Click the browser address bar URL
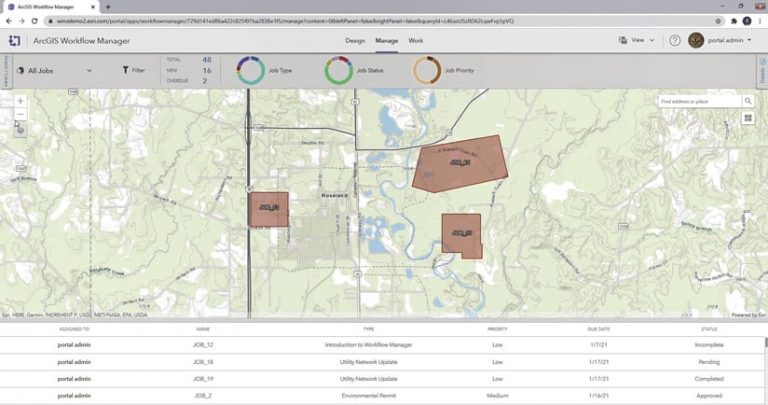The height and width of the screenshot is (405, 768). point(285,21)
